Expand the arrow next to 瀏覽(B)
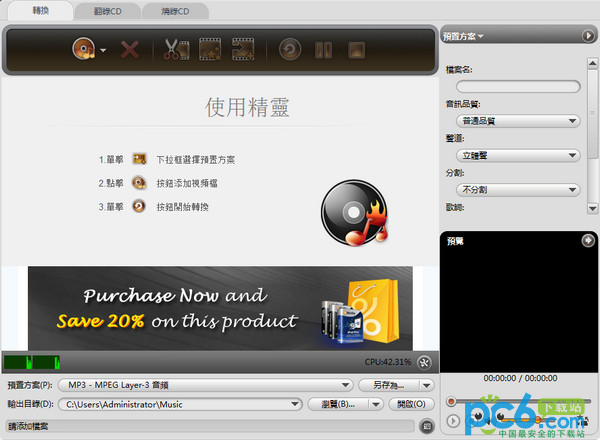 [x=376, y=404]
